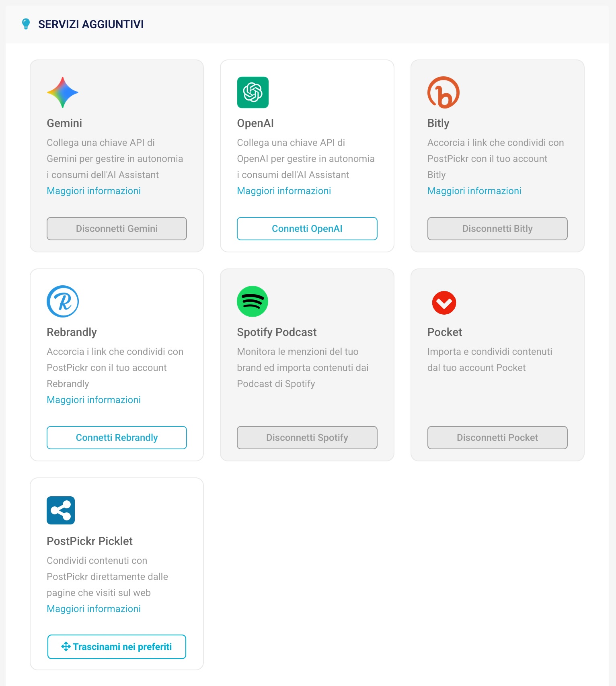Click the OpenAI green logo icon
This screenshot has width=616, height=686.
[x=253, y=92]
